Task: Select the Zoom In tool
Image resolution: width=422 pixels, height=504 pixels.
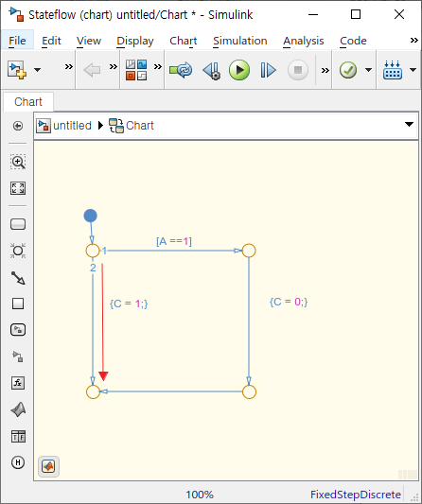Action: 18,162
